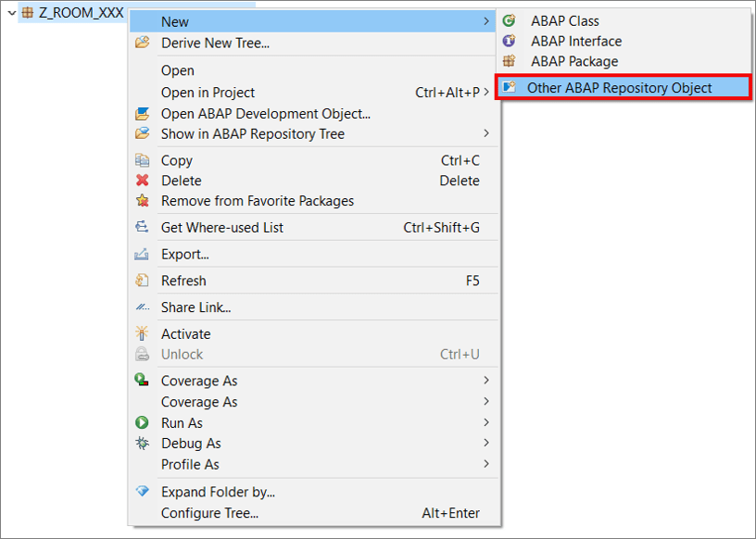
Task: Click the Activate lightbulb icon
Action: coord(144,333)
